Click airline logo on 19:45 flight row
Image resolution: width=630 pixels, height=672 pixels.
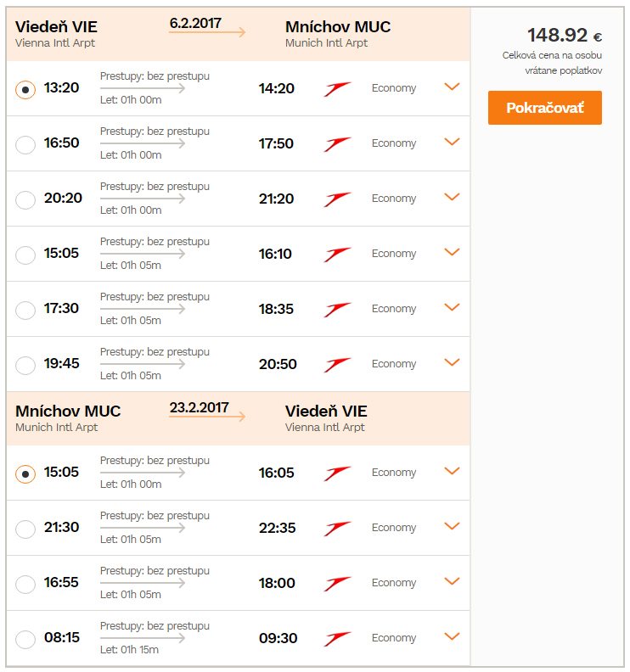(337, 365)
